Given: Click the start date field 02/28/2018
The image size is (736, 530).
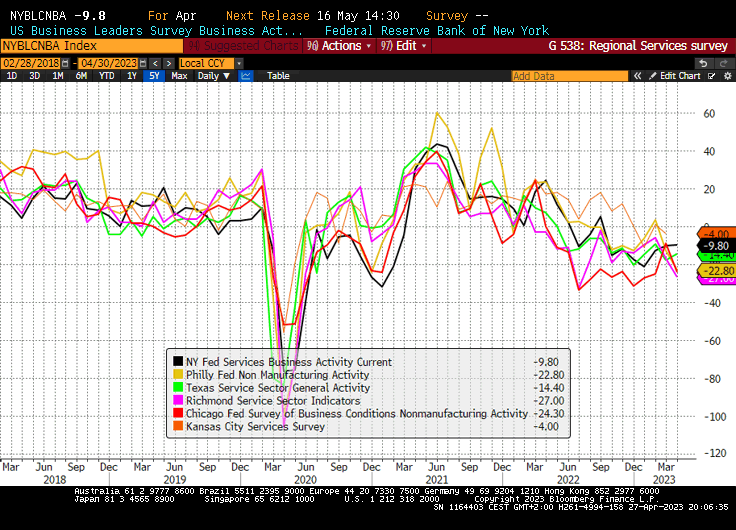Looking at the screenshot, I should click(x=31, y=63).
